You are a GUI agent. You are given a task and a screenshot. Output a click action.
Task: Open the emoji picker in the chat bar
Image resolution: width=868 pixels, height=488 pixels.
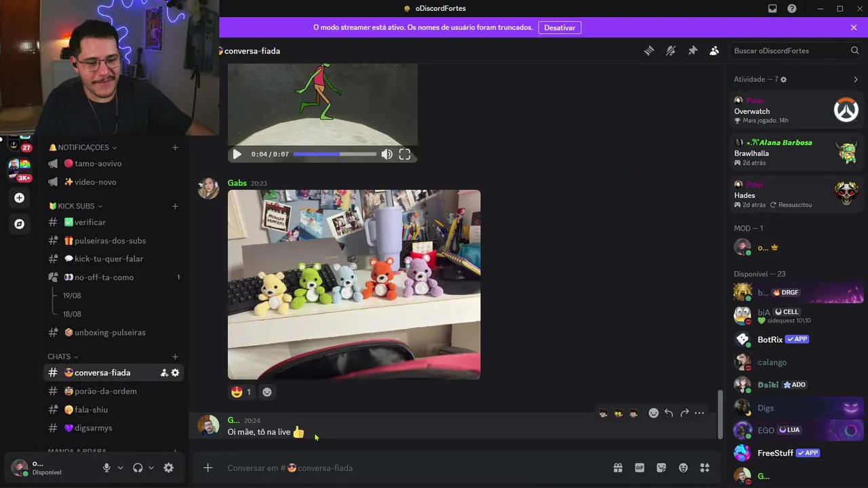[x=683, y=468]
